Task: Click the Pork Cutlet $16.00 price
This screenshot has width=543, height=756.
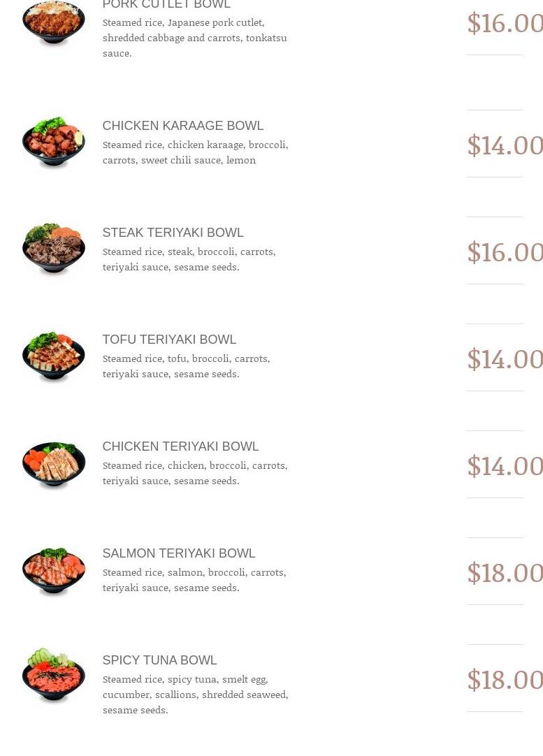Action: click(505, 23)
